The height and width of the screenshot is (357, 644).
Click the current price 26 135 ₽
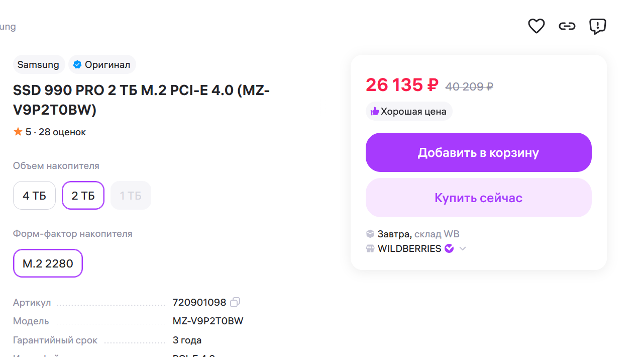click(x=402, y=85)
